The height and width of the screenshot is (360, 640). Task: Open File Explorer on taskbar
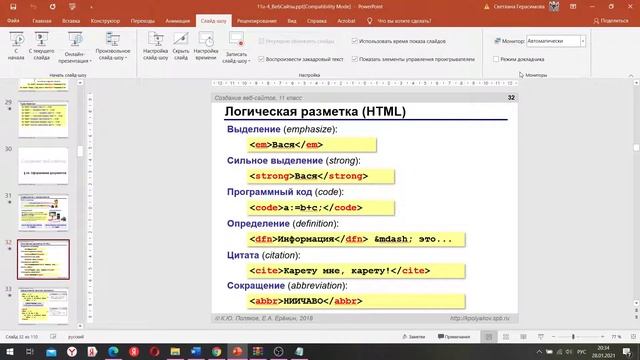point(175,351)
